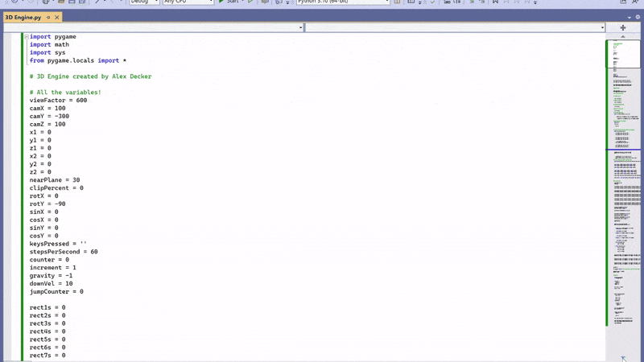The image size is (644, 362).
Task: Click the keysPressed = '' line
Action: 58,244
